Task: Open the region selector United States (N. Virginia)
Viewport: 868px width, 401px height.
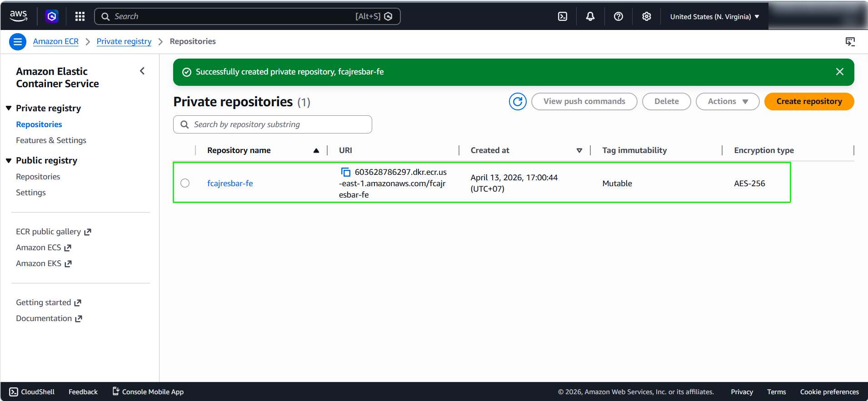Action: (x=714, y=17)
